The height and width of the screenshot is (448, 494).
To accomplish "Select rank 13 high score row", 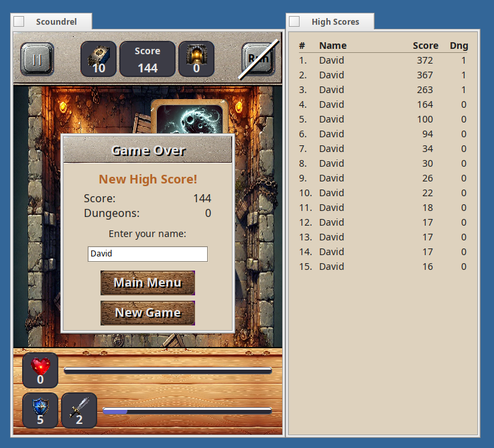I will 383,237.
